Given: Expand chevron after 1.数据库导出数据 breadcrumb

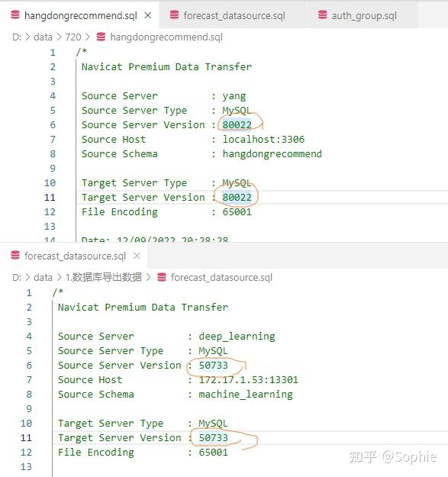Looking at the screenshot, I should point(148,278).
